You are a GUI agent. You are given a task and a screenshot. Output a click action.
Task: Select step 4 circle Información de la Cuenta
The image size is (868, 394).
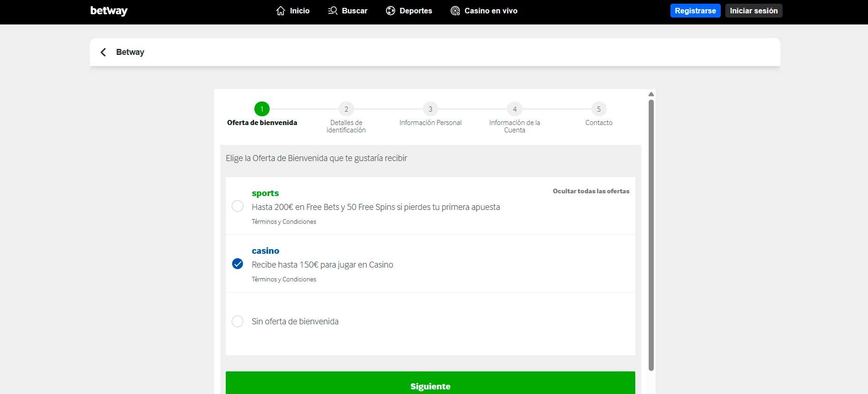(515, 109)
